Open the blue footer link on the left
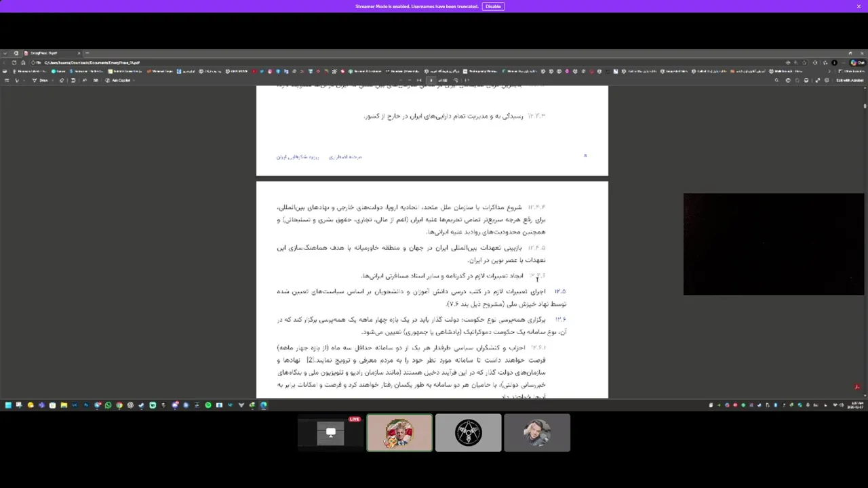The height and width of the screenshot is (488, 868). click(x=297, y=157)
